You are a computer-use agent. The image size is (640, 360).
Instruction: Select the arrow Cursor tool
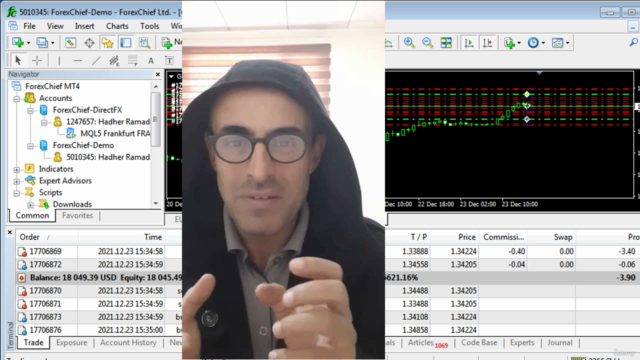tap(18, 61)
